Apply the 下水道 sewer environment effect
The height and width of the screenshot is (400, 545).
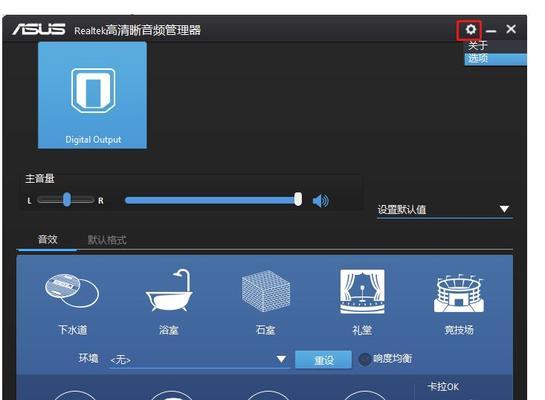pos(72,302)
